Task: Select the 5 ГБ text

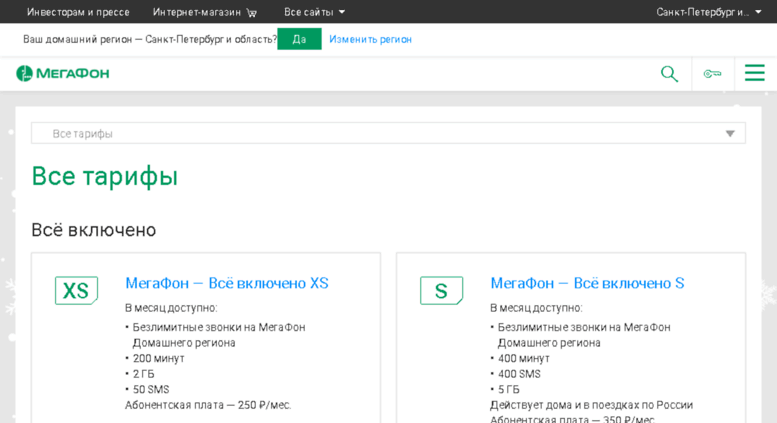Action: coord(508,389)
